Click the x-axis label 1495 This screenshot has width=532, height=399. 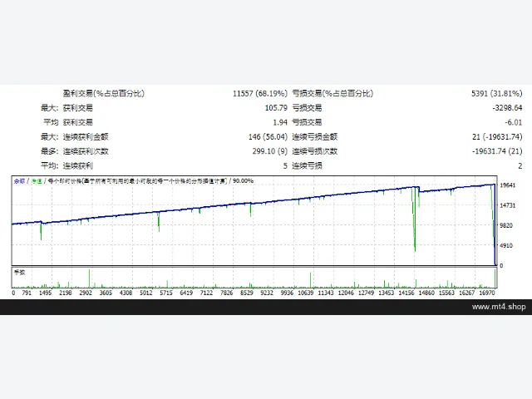tap(45, 293)
